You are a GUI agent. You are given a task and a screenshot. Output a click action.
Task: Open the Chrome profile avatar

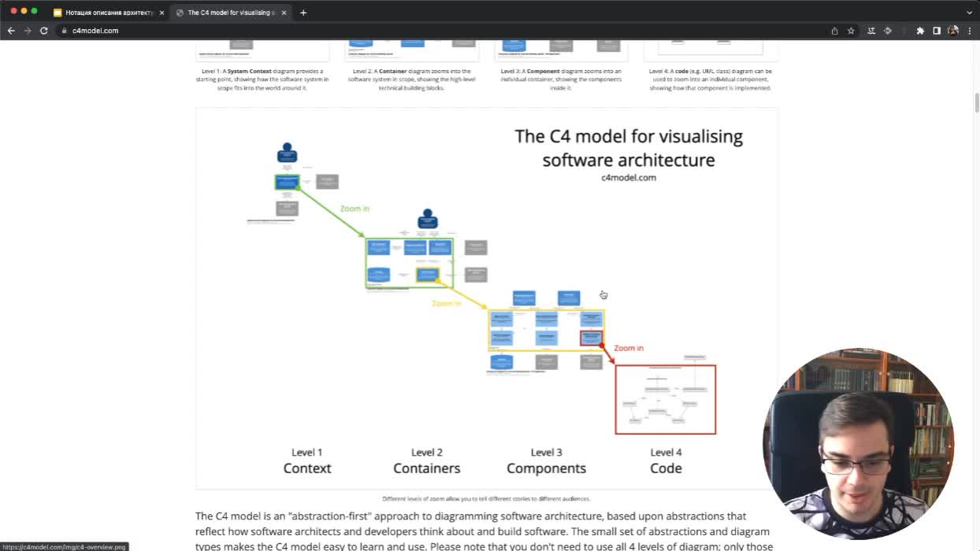953,31
